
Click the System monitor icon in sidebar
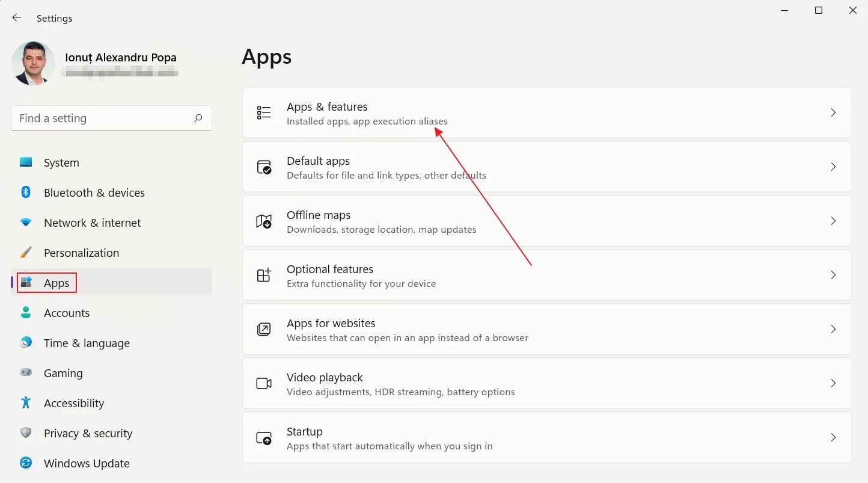tap(26, 162)
